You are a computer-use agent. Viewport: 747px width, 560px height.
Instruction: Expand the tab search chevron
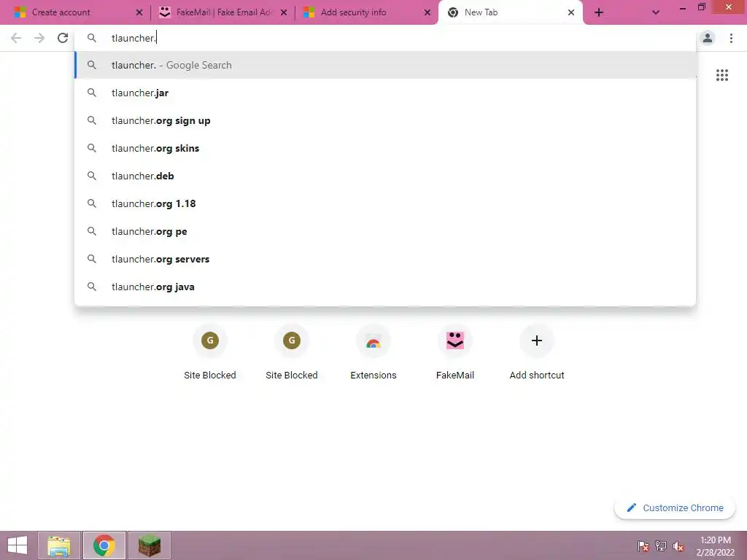(656, 12)
